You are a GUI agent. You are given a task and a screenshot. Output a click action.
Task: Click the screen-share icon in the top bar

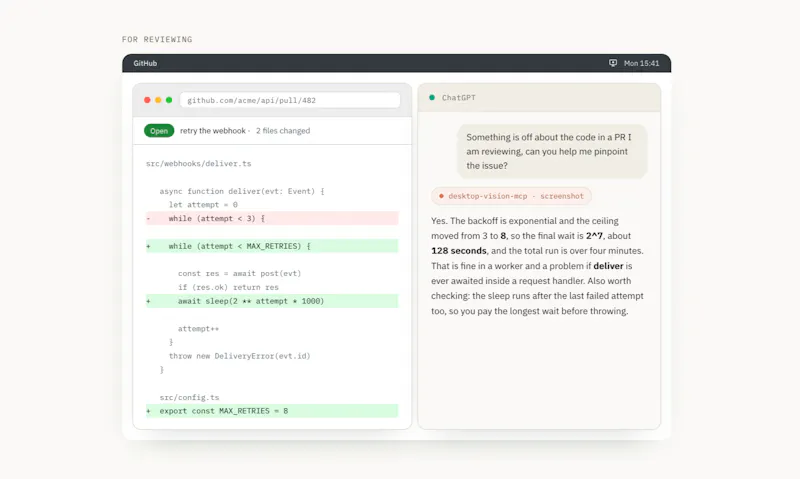click(x=613, y=63)
